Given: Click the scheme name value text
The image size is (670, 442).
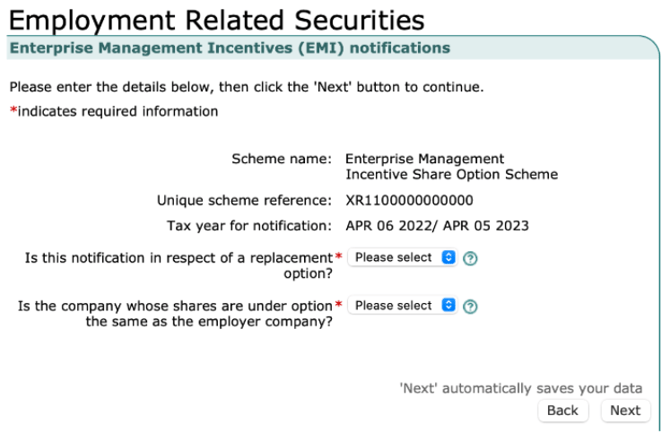Looking at the screenshot, I should 451,167.
